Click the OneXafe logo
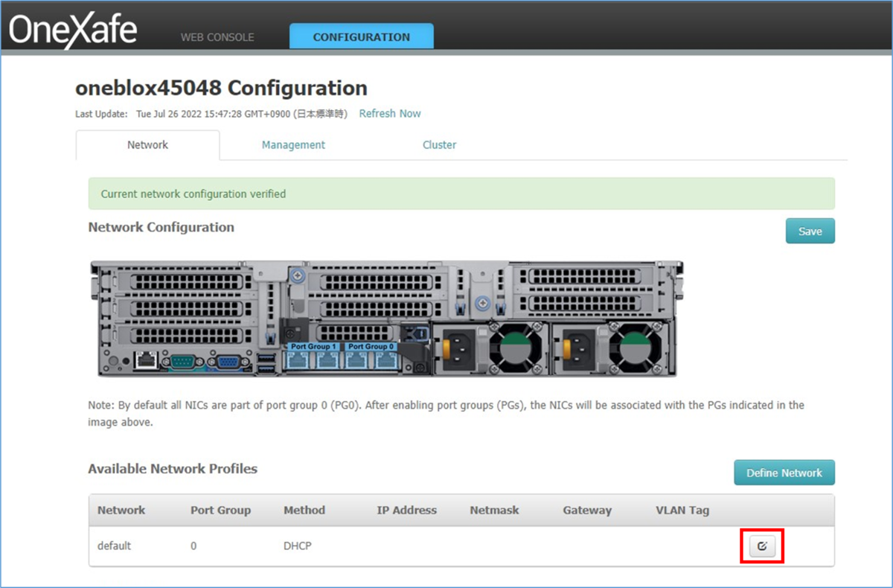 73,29
